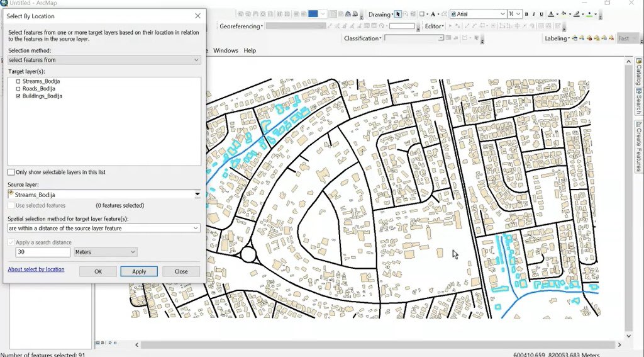Click the Pause Labeling icon
The width and height of the screenshot is (644, 357).
[604, 38]
